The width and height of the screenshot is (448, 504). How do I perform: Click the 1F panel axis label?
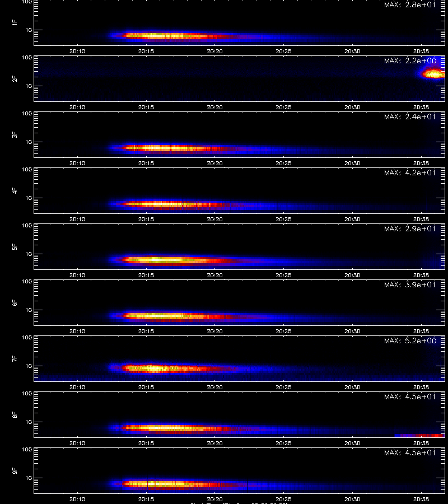15,22
